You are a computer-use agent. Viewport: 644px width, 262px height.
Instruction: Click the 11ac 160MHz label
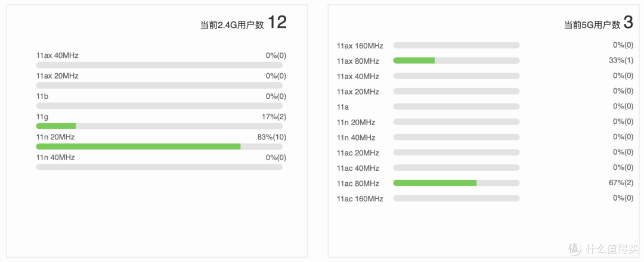360,199
